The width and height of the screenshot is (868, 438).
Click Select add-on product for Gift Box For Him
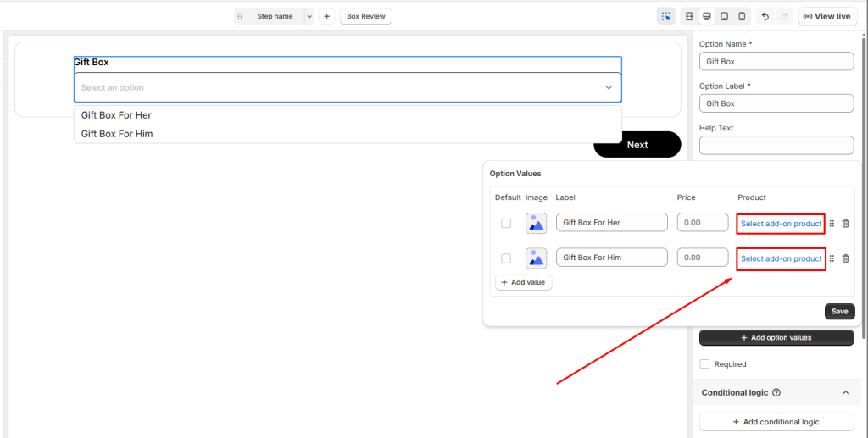[x=781, y=258]
